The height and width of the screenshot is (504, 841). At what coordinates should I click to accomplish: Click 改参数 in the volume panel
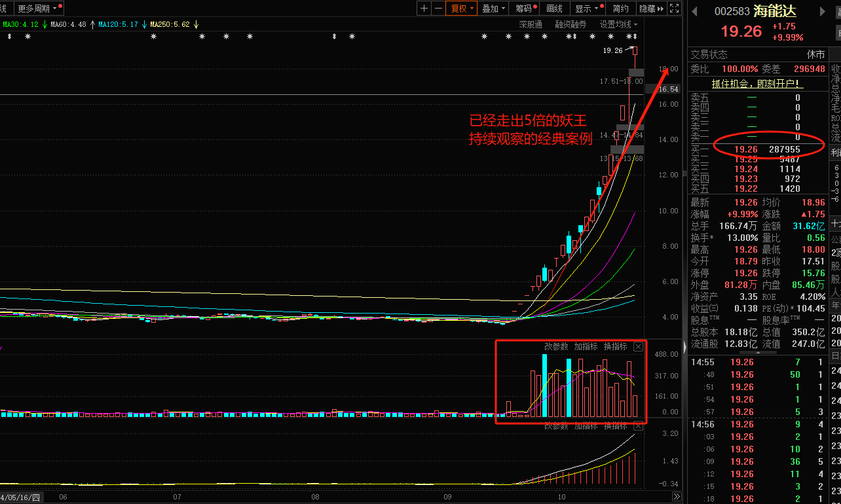(556, 347)
